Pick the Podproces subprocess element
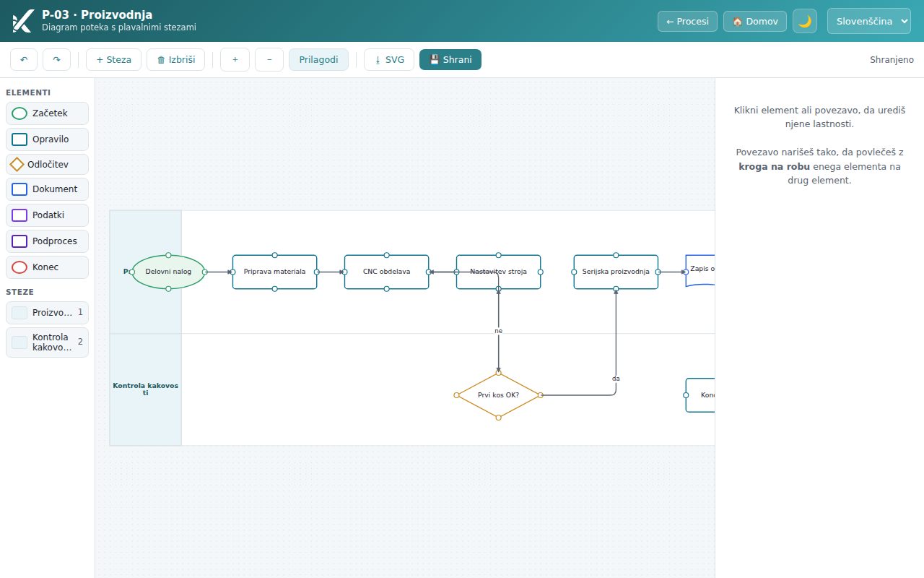Image resolution: width=924 pixels, height=578 pixels. tap(47, 241)
